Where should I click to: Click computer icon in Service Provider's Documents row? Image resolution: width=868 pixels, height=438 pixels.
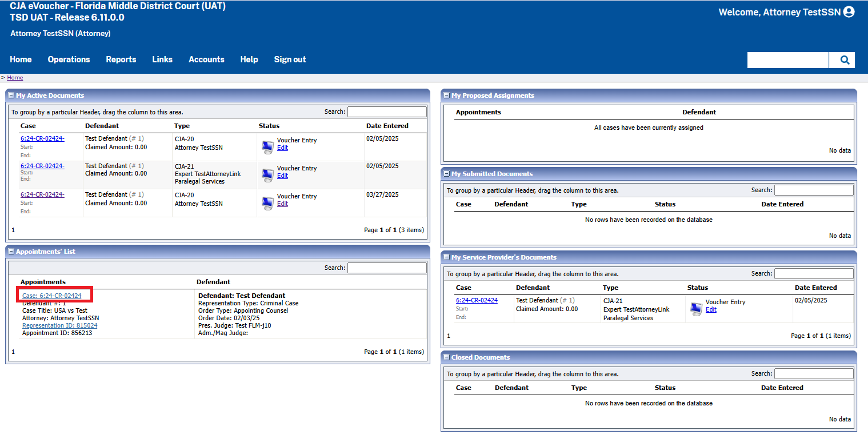tap(696, 309)
